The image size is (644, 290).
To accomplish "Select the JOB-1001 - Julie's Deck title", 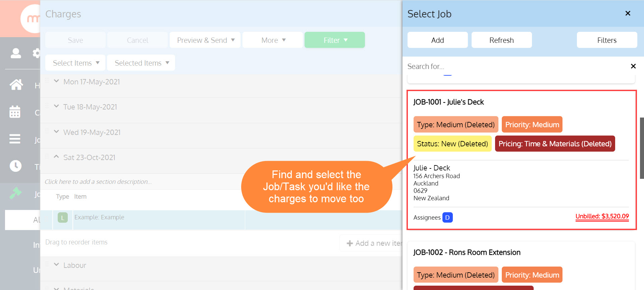I will (448, 102).
